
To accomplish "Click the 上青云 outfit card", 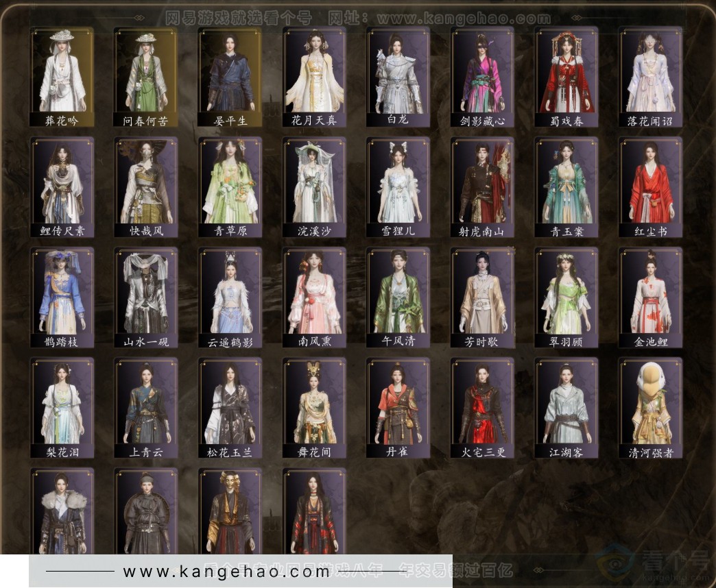I will pos(145,408).
